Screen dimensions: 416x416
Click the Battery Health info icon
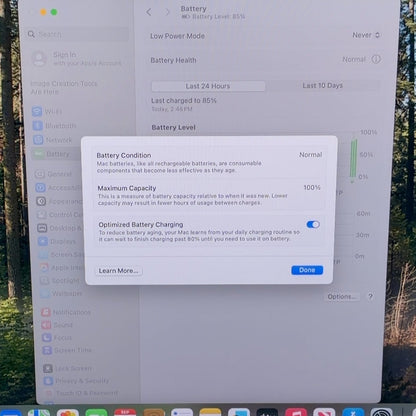pos(376,59)
